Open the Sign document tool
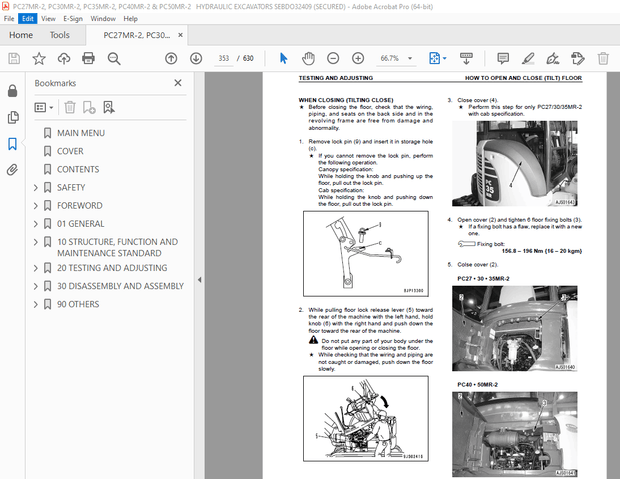Screen dimensions: 620x479 [552, 59]
